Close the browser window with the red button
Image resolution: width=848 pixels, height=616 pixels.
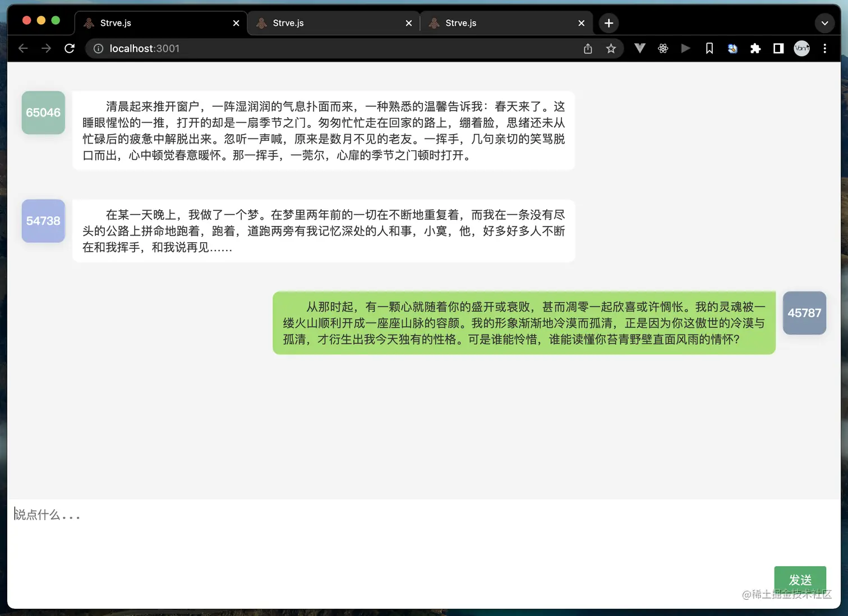click(x=26, y=21)
